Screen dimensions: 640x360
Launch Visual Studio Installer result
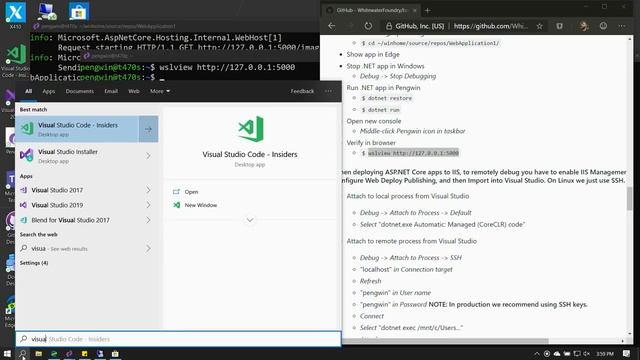pyautogui.click(x=78, y=156)
